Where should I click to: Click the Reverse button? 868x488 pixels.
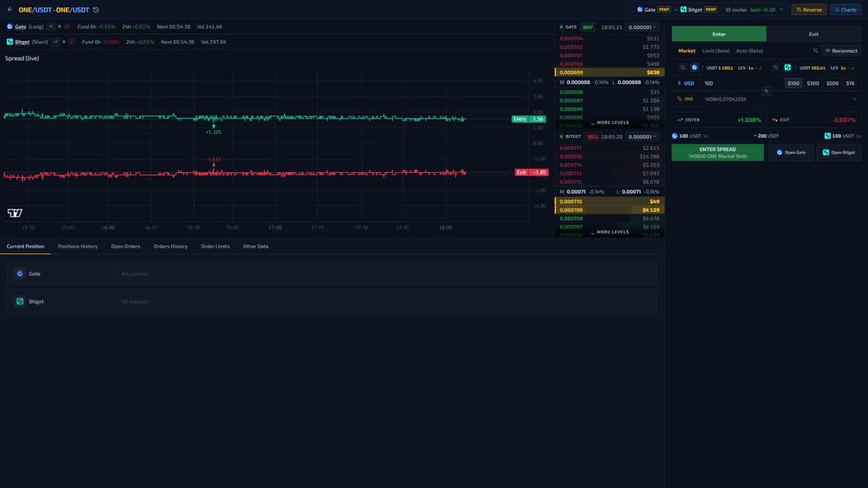[809, 9]
